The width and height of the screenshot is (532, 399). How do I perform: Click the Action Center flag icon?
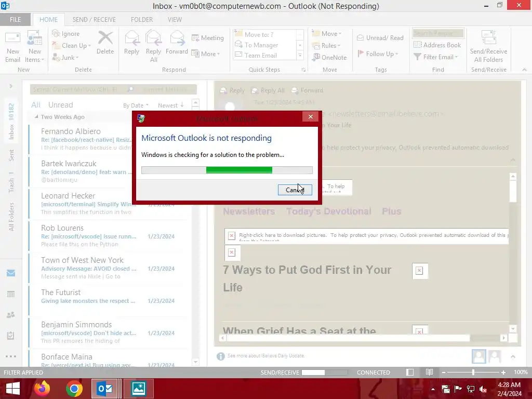pos(458,389)
